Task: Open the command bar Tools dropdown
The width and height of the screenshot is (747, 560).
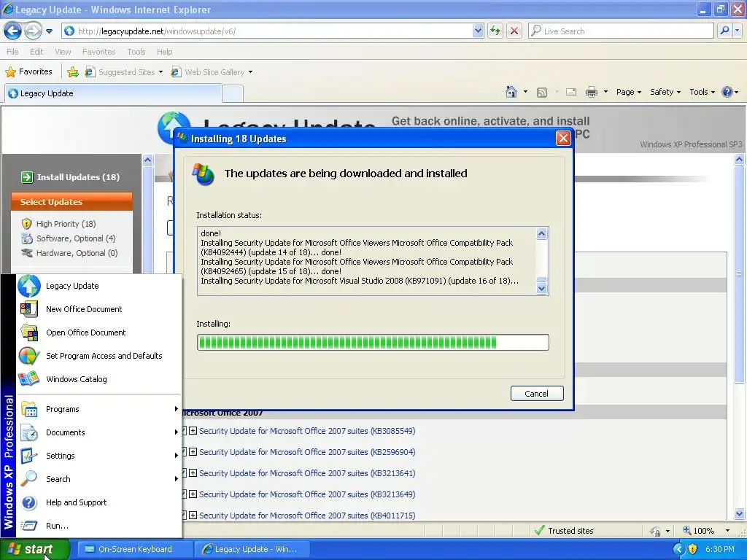Action: pos(702,92)
